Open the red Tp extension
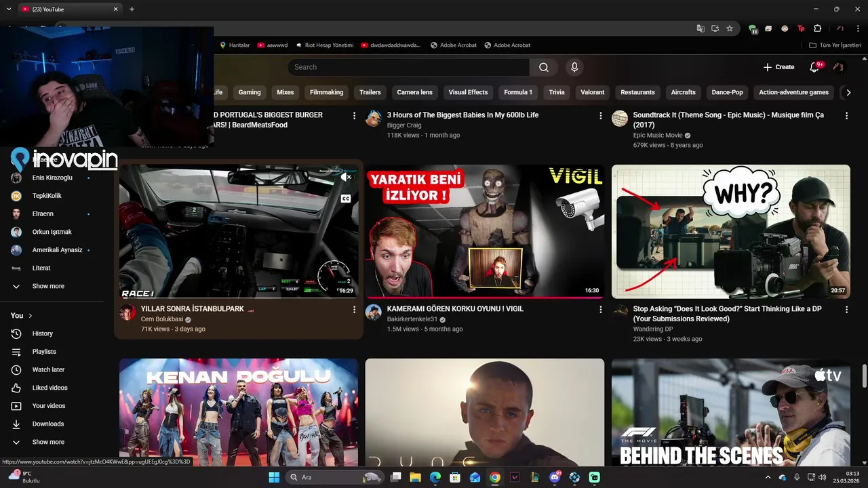This screenshot has width=868, height=488. [x=801, y=28]
